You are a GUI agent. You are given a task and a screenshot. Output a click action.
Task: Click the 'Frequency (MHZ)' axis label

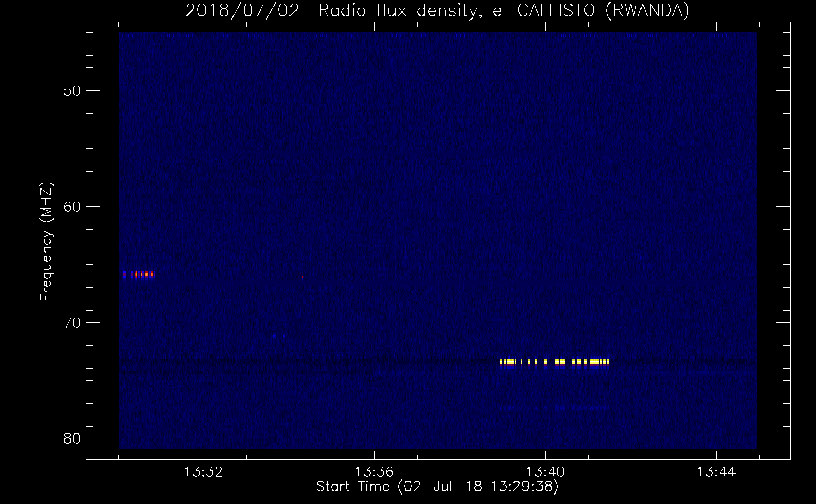click(x=46, y=242)
